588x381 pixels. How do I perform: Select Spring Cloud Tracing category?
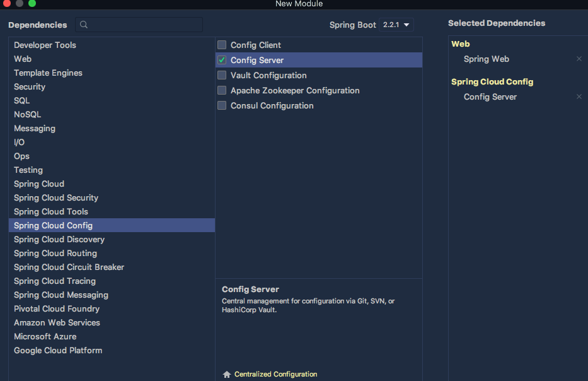[112, 281]
